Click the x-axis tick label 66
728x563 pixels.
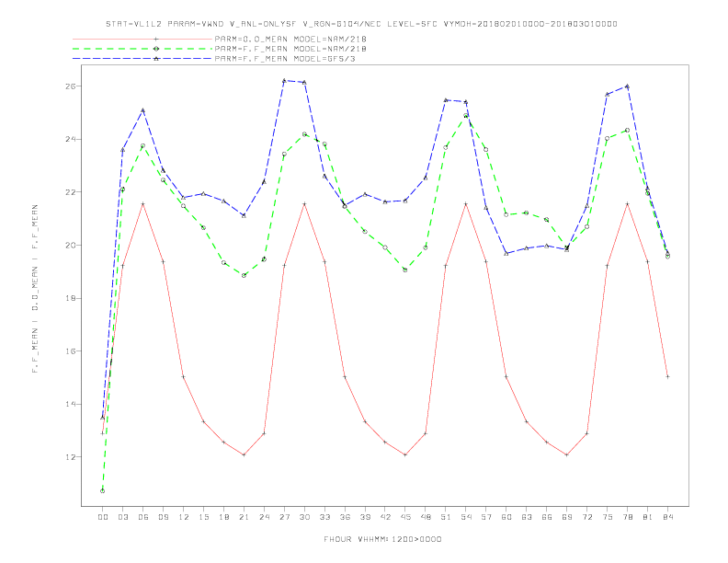[x=547, y=517]
